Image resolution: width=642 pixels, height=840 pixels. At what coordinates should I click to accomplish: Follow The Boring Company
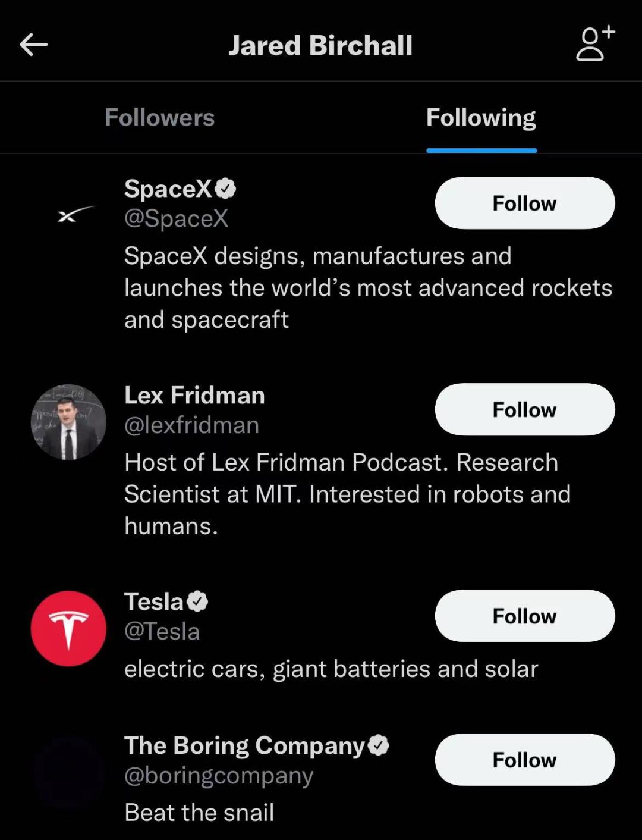click(524, 760)
